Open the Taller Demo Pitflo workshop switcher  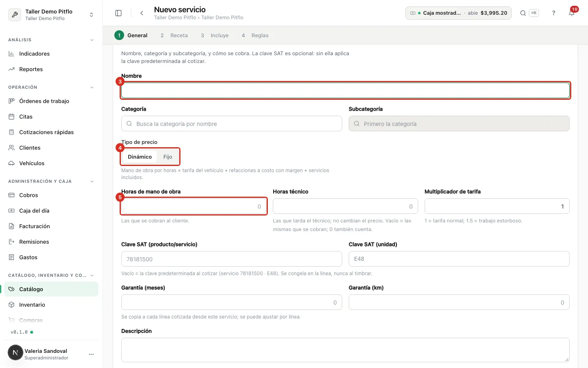51,15
